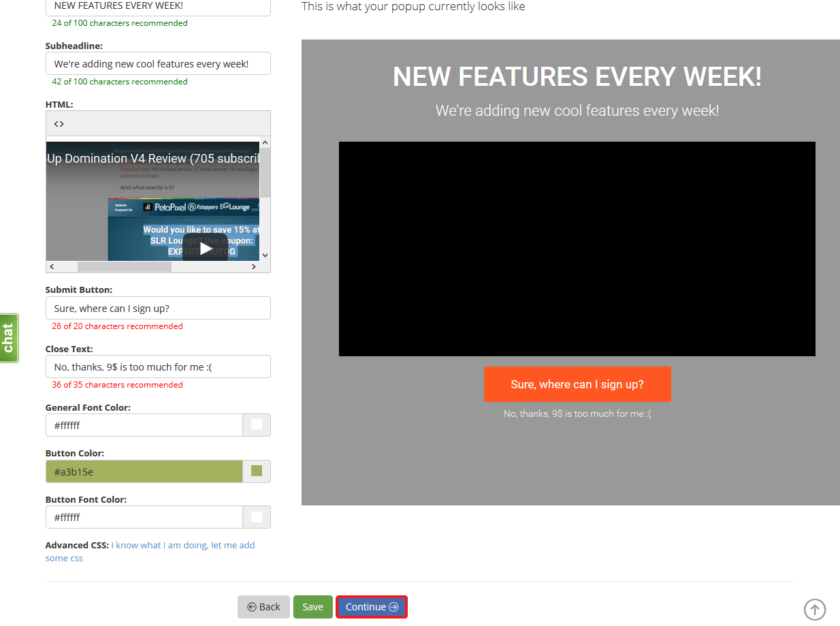Image resolution: width=840 pixels, height=626 pixels.
Task: Click the preview subheadline text
Action: 577,110
